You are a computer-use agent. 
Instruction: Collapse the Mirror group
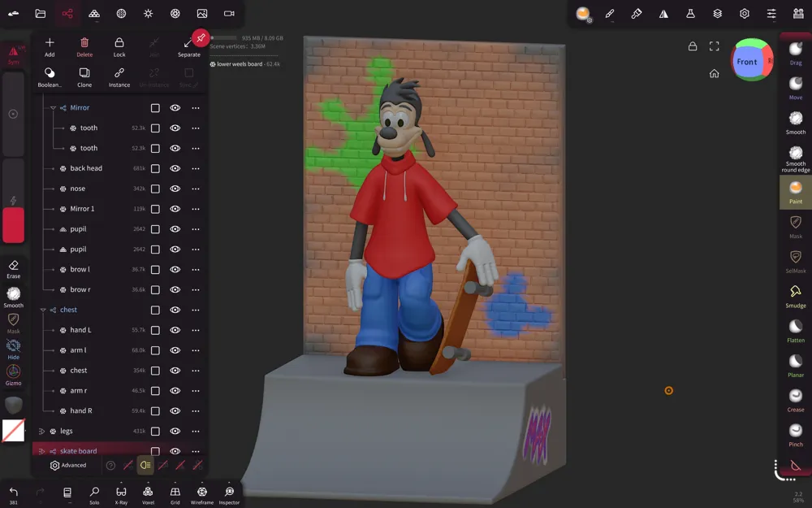[53, 108]
